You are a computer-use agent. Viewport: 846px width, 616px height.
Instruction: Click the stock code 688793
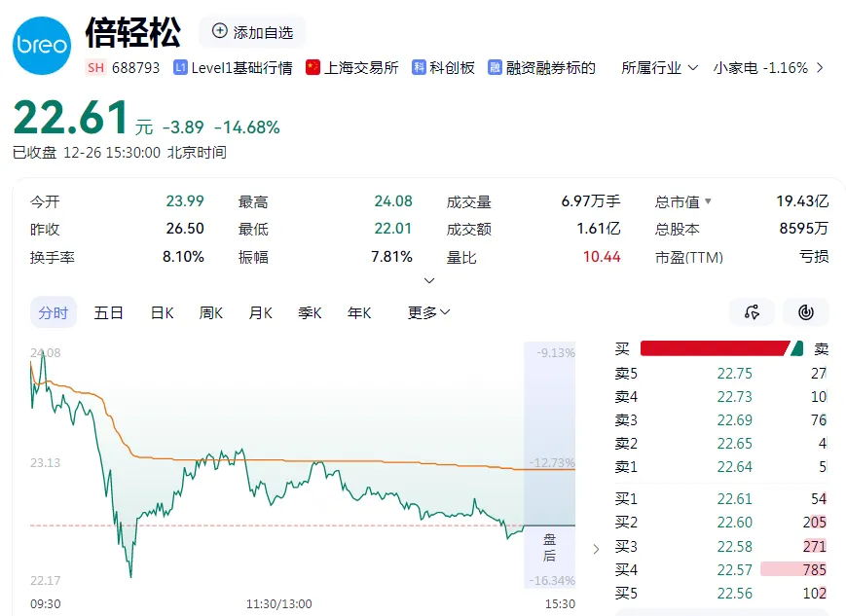[135, 68]
